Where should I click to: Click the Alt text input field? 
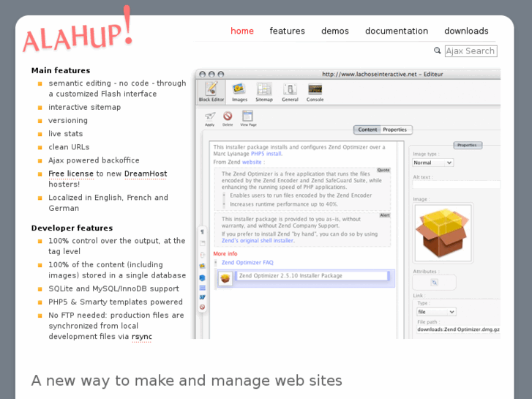(x=456, y=184)
